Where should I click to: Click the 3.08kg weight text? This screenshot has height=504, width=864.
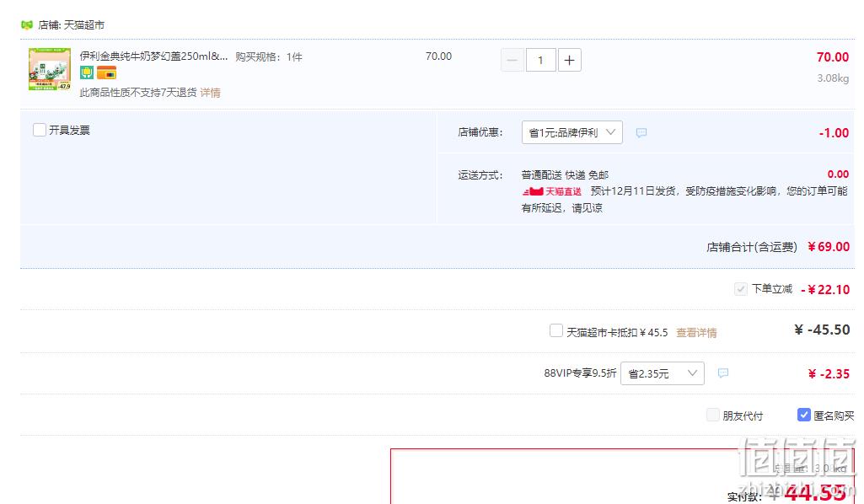833,78
